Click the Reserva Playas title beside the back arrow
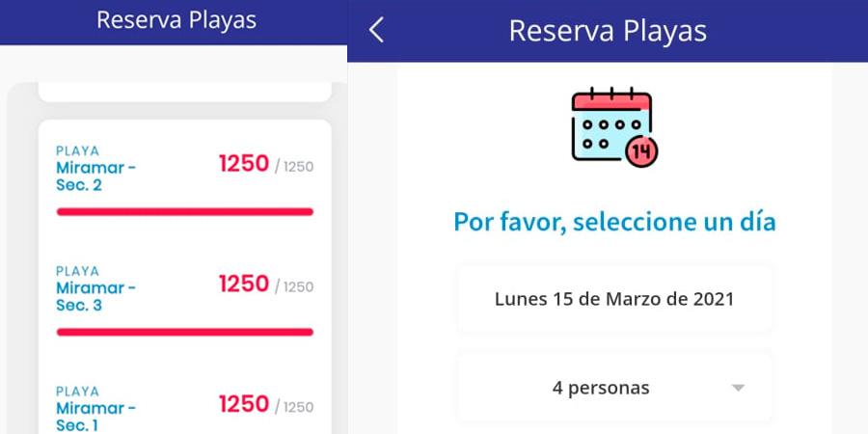Viewport: 868px width, 434px height. 608,30
